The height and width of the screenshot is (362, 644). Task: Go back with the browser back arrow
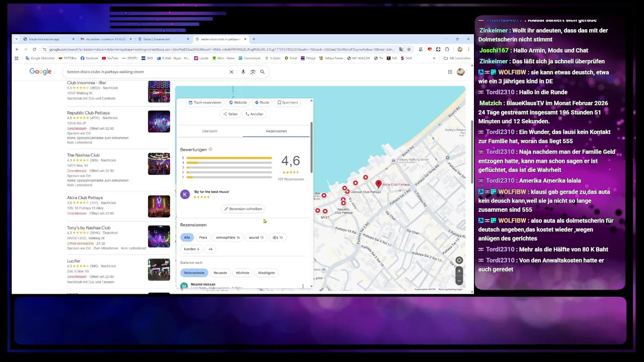tap(17, 49)
